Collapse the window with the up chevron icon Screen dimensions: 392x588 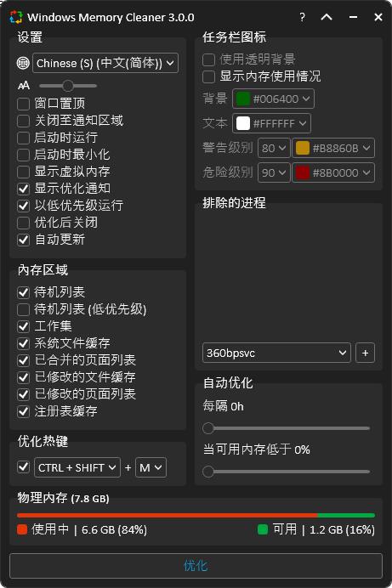pyautogui.click(x=327, y=17)
